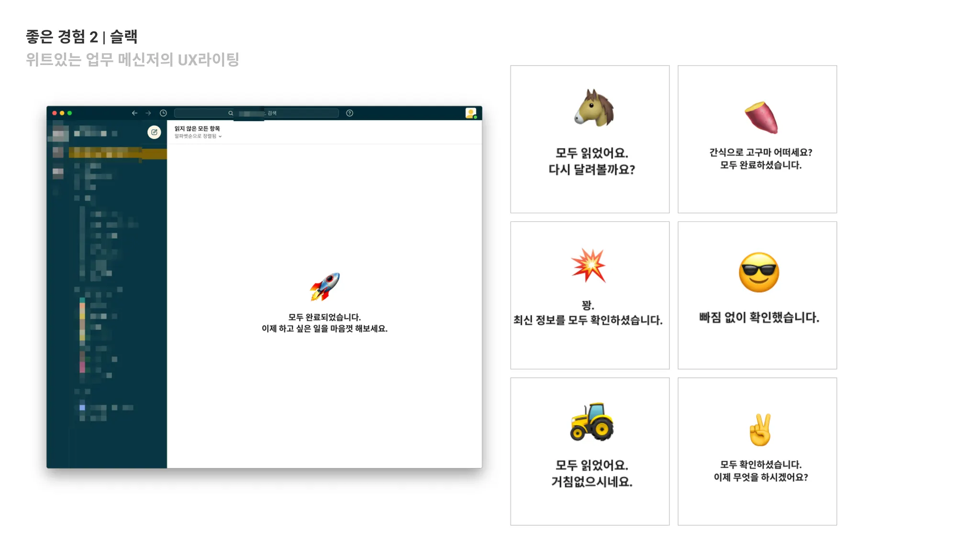Select the highlighted yellow sidebar item
980x551 pixels.
click(117, 153)
